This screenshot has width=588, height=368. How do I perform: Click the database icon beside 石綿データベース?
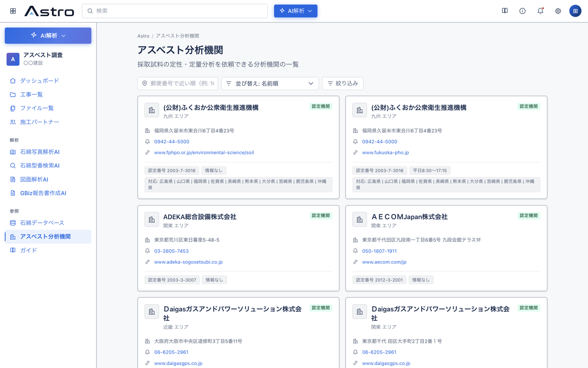(x=13, y=223)
